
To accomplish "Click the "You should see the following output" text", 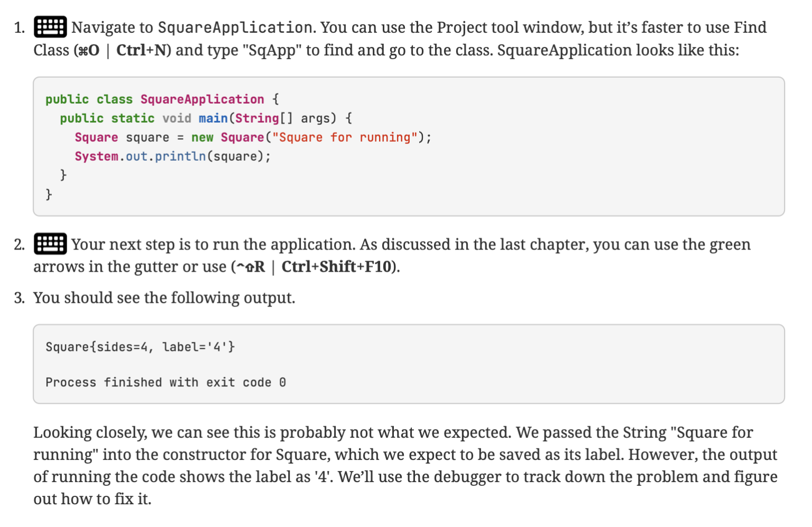I will tap(164, 298).
